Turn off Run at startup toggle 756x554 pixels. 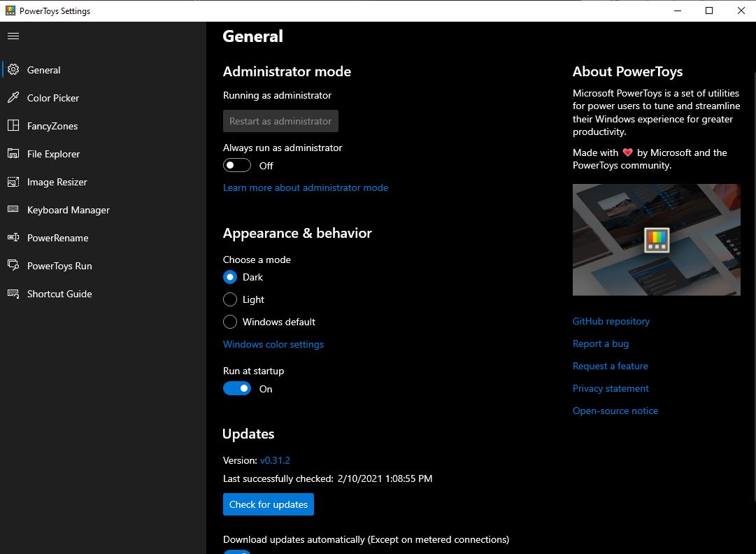tap(237, 389)
